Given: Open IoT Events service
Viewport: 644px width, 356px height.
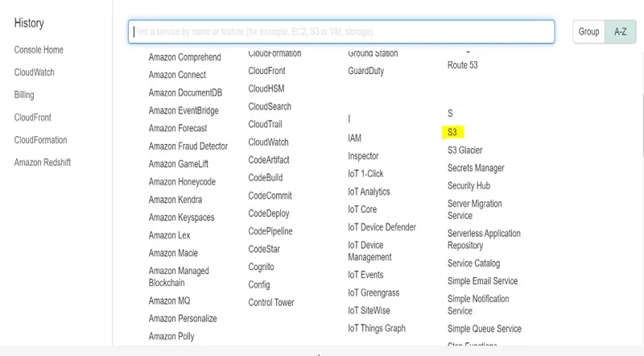Looking at the screenshot, I should tap(365, 275).
